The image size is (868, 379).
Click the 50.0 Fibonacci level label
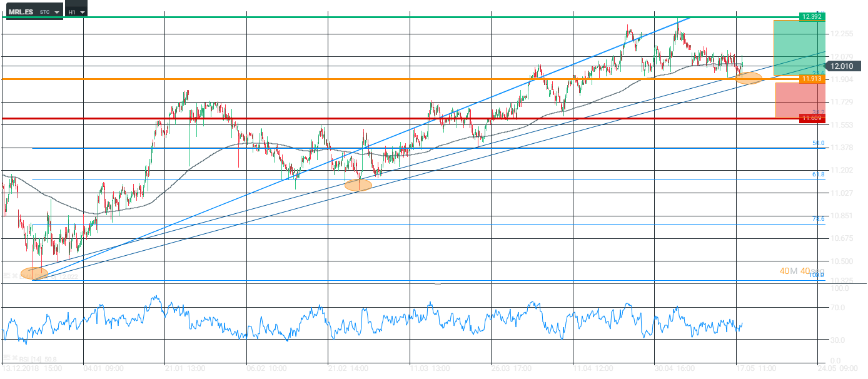pyautogui.click(x=818, y=143)
